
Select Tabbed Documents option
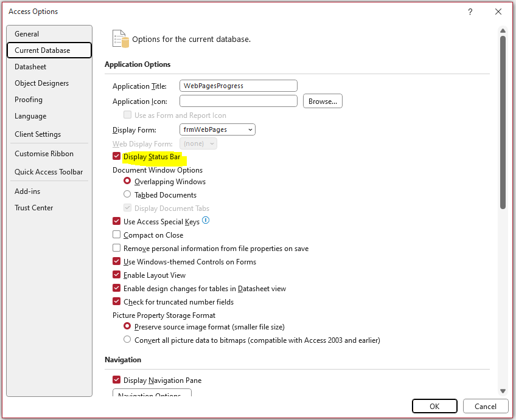[127, 195]
